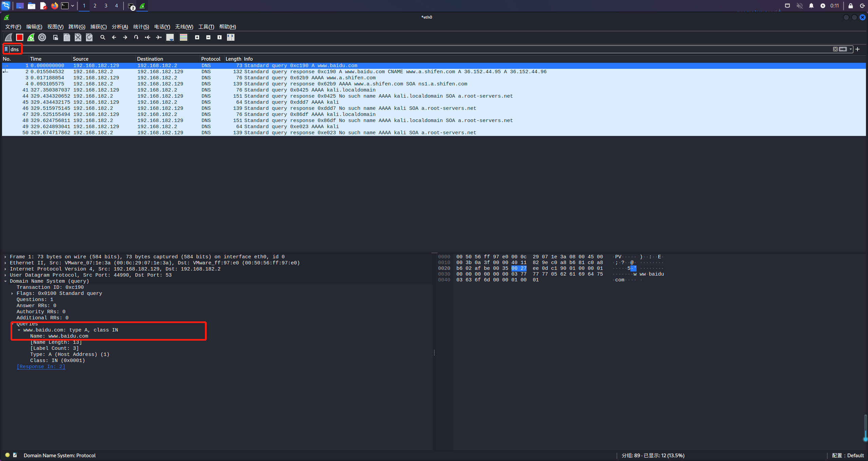This screenshot has width=868, height=461.
Task: Click the 配置: Default profile label
Action: (x=848, y=456)
